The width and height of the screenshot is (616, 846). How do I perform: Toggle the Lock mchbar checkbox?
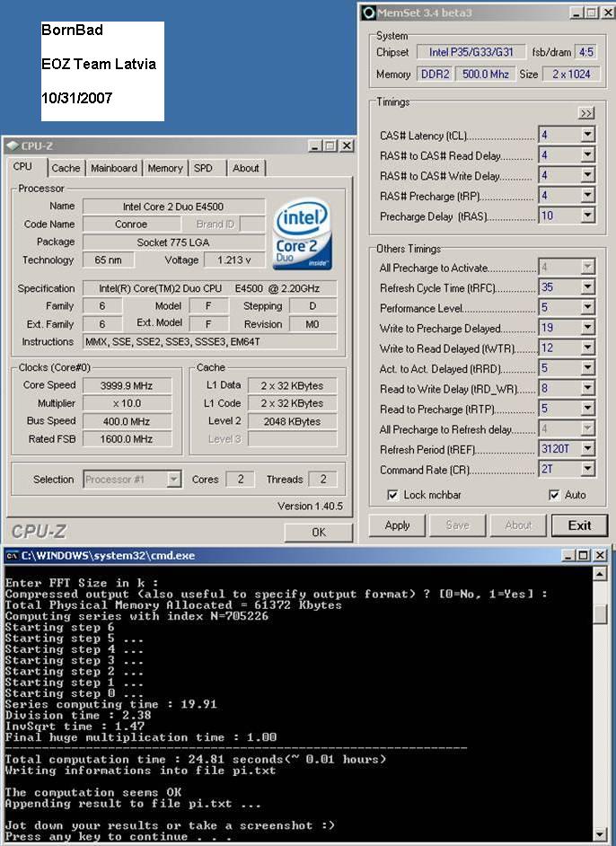[x=393, y=495]
